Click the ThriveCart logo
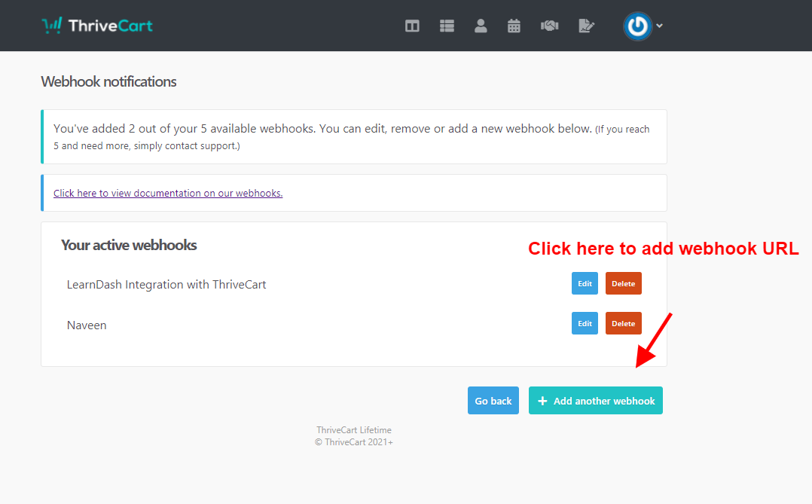Screen dimensions: 812x504 click(x=97, y=26)
